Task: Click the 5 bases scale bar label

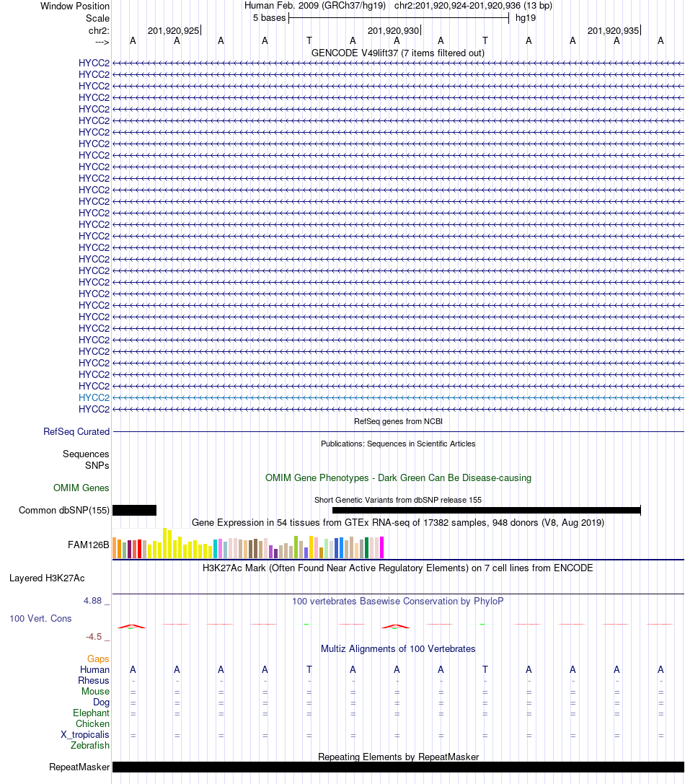Action: 270,18
